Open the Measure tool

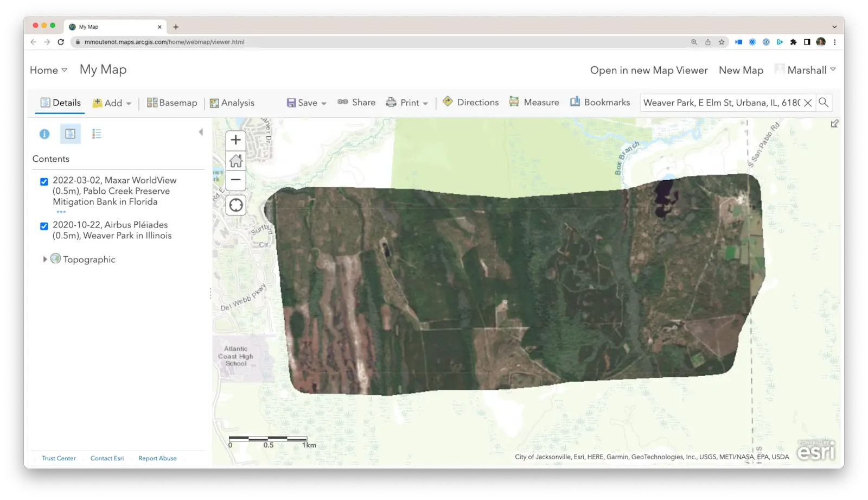click(534, 102)
